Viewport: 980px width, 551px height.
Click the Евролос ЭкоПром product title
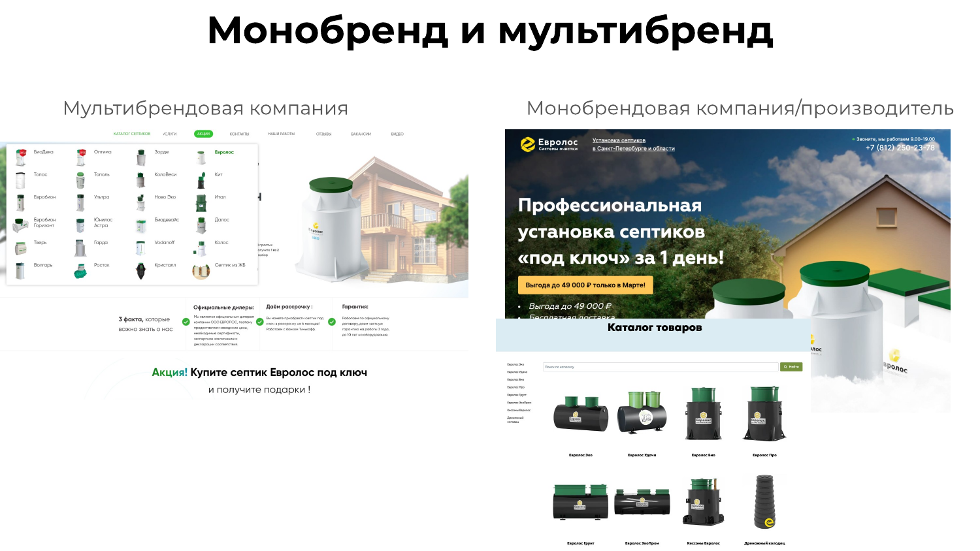tap(642, 543)
